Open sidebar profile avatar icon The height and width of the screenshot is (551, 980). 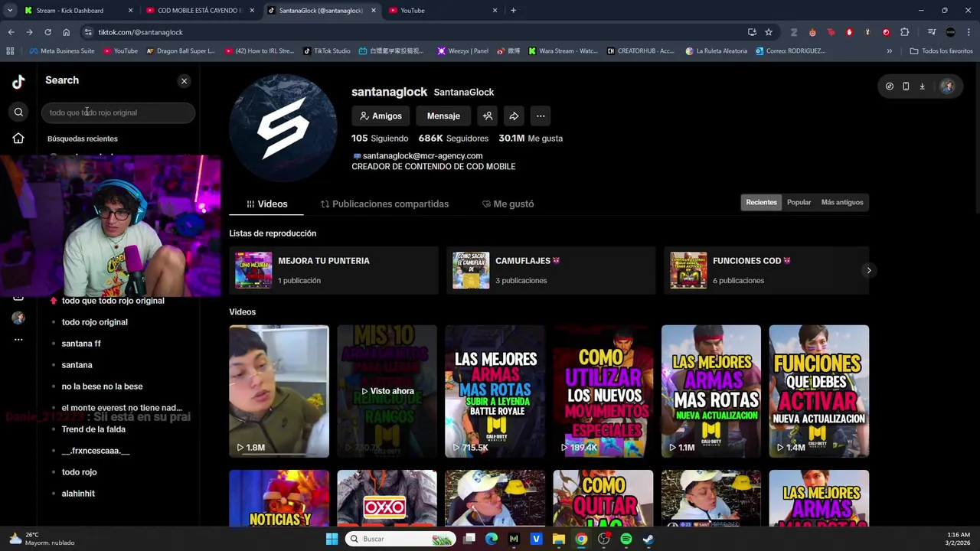[18, 318]
